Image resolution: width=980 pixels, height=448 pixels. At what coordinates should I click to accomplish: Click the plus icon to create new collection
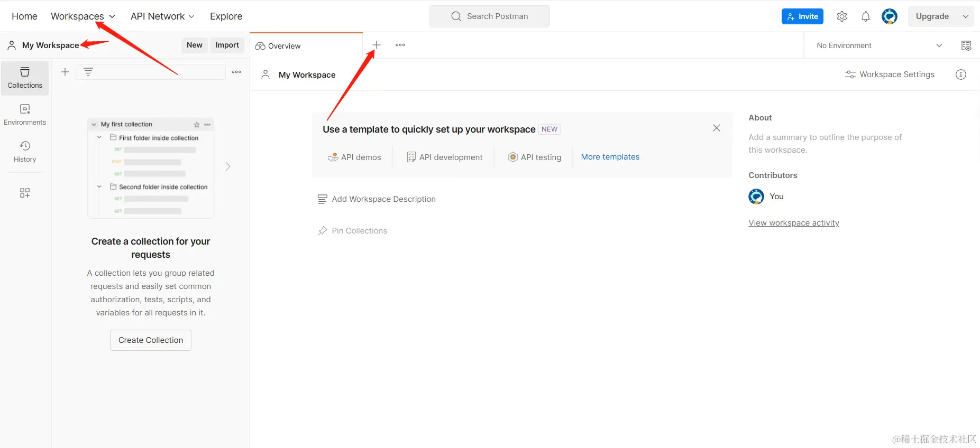pos(65,72)
